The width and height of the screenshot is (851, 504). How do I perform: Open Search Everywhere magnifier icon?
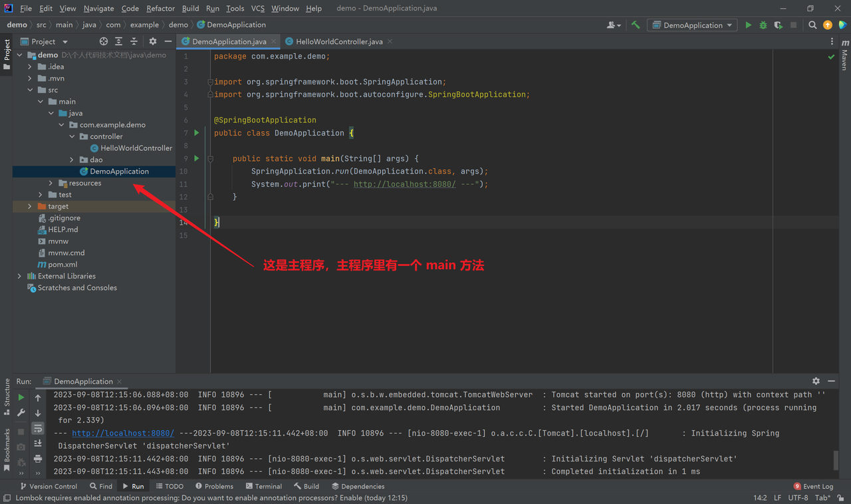(x=812, y=25)
